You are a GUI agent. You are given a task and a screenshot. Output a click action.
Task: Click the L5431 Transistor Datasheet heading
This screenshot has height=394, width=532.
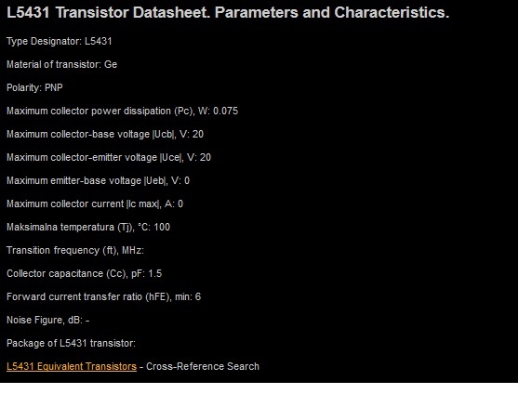coord(228,13)
